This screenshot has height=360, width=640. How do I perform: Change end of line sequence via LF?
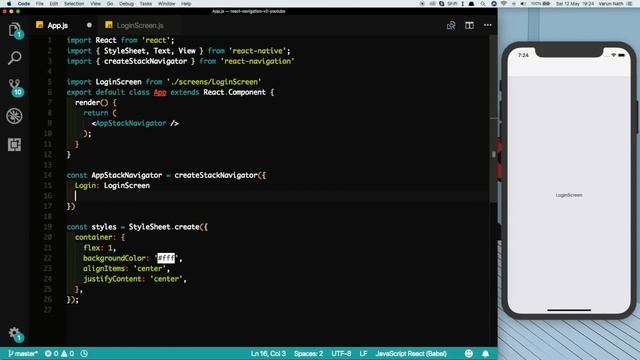pyautogui.click(x=363, y=353)
